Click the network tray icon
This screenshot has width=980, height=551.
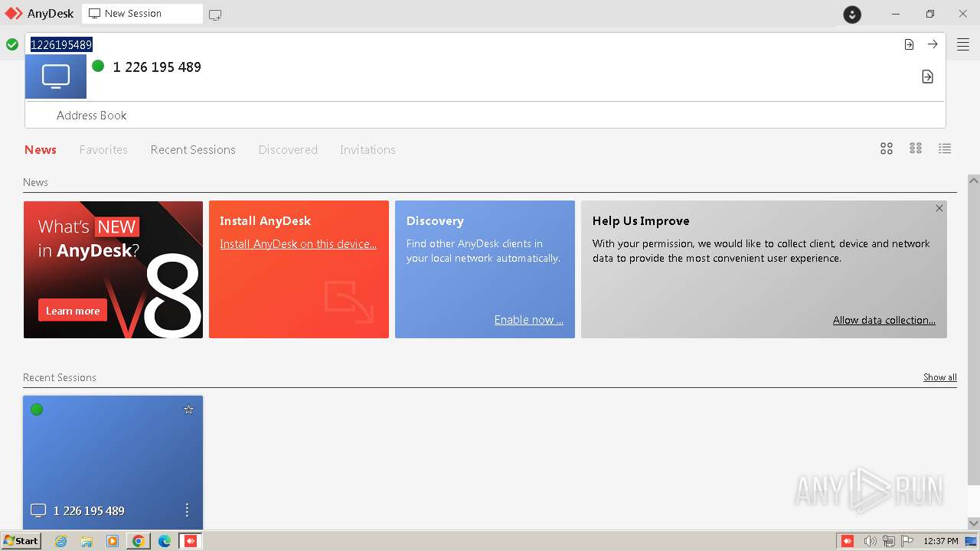pyautogui.click(x=889, y=541)
